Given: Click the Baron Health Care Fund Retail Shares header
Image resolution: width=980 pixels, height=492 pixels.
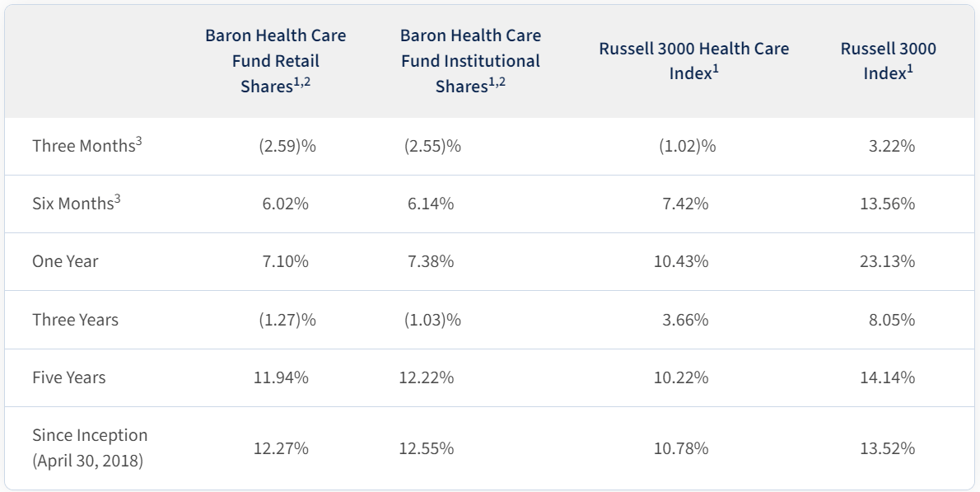Looking at the screenshot, I should pyautogui.click(x=275, y=61).
